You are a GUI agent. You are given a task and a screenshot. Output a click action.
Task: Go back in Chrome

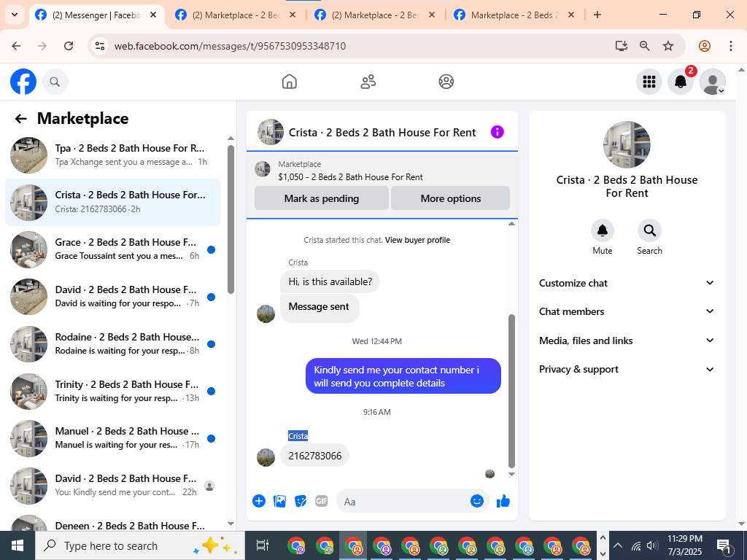(16, 46)
